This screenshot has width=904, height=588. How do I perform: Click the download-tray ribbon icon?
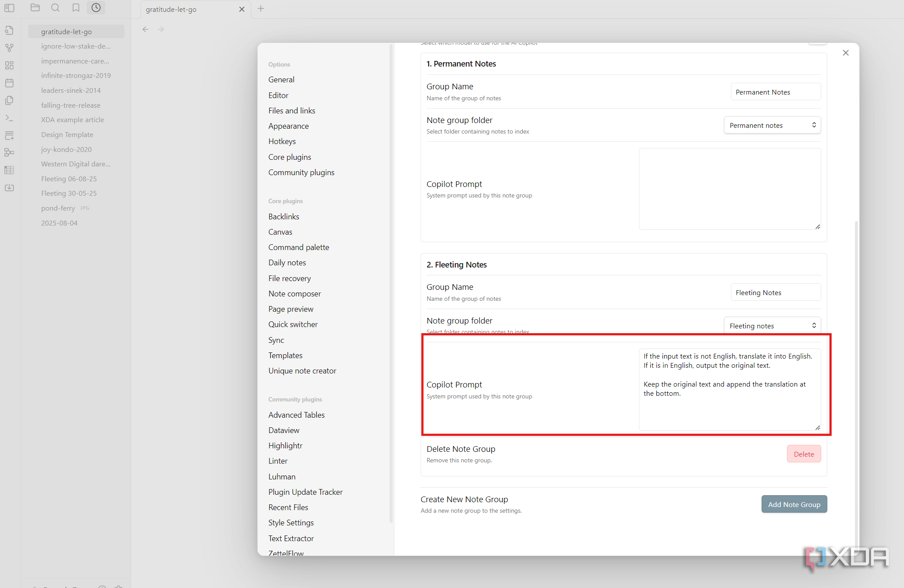(x=9, y=187)
